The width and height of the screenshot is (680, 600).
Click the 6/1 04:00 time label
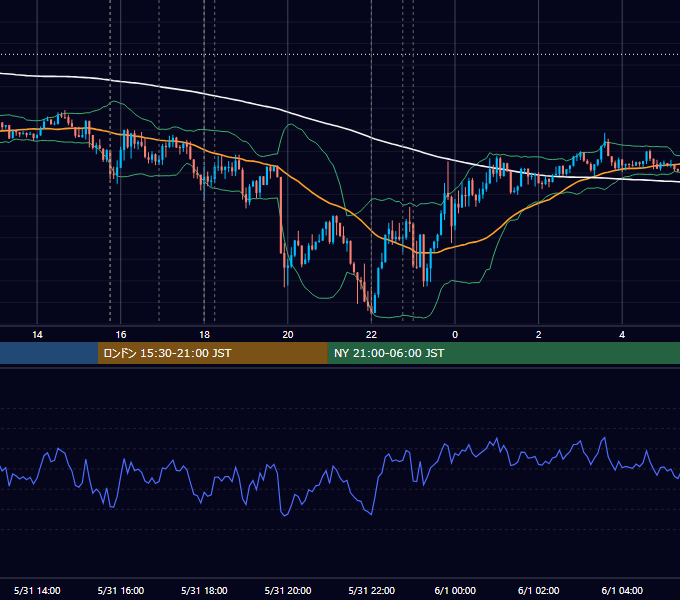[x=622, y=590]
